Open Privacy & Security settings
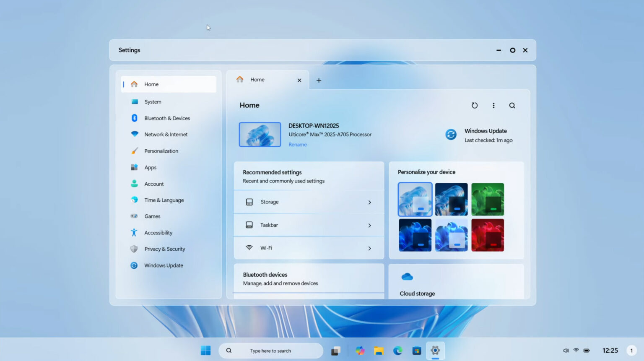Viewport: 644px width, 361px height. click(x=164, y=249)
